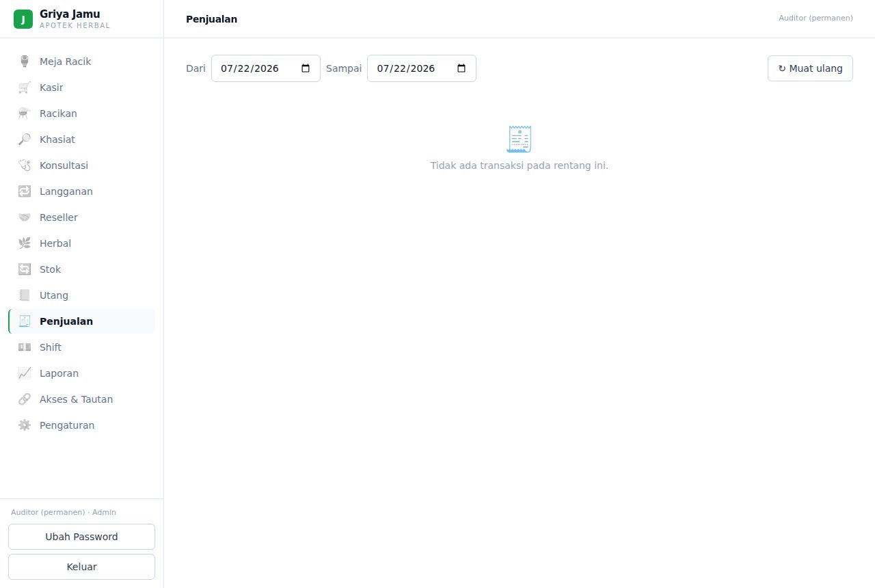Click the herb leaf icon for Herbal

pos(25,243)
